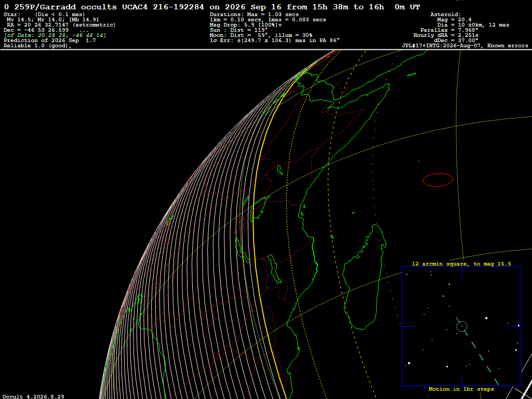Click the green dashed asteroid motion line

click(x=478, y=351)
